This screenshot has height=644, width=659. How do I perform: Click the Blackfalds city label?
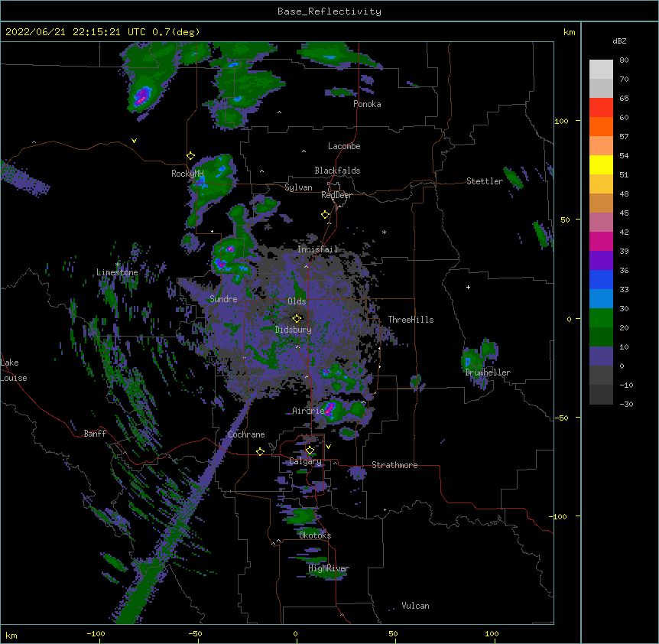pos(337,171)
